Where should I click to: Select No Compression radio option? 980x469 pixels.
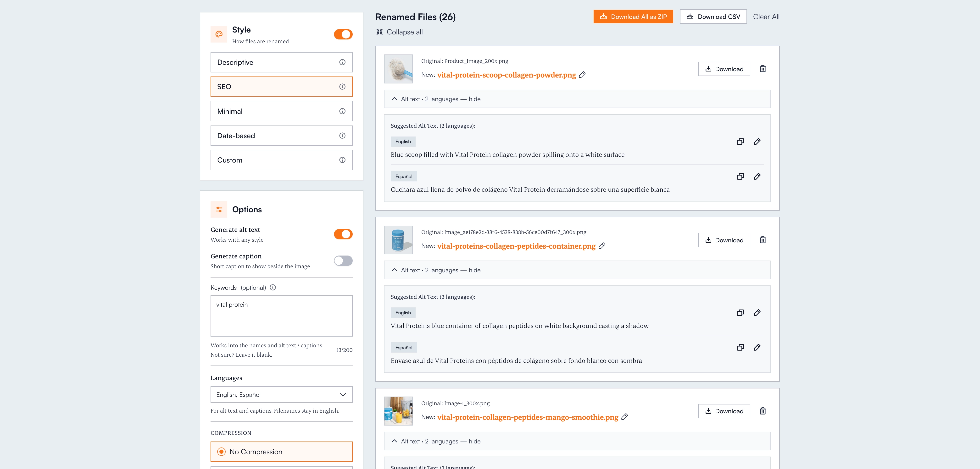[282, 452]
